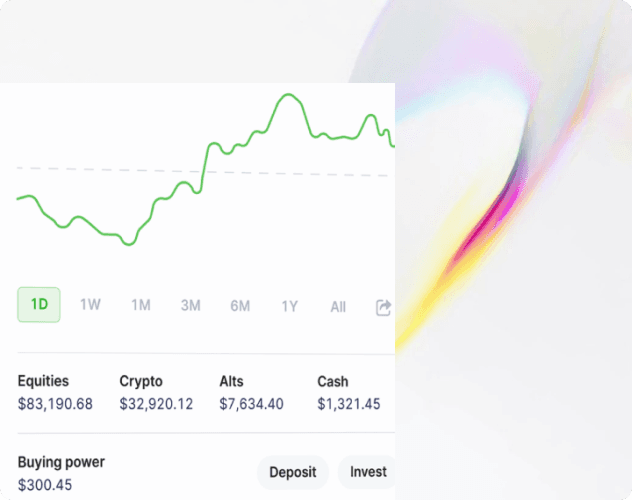The height and width of the screenshot is (500, 632).
Task: Select the 1M chart range
Action: tap(141, 305)
